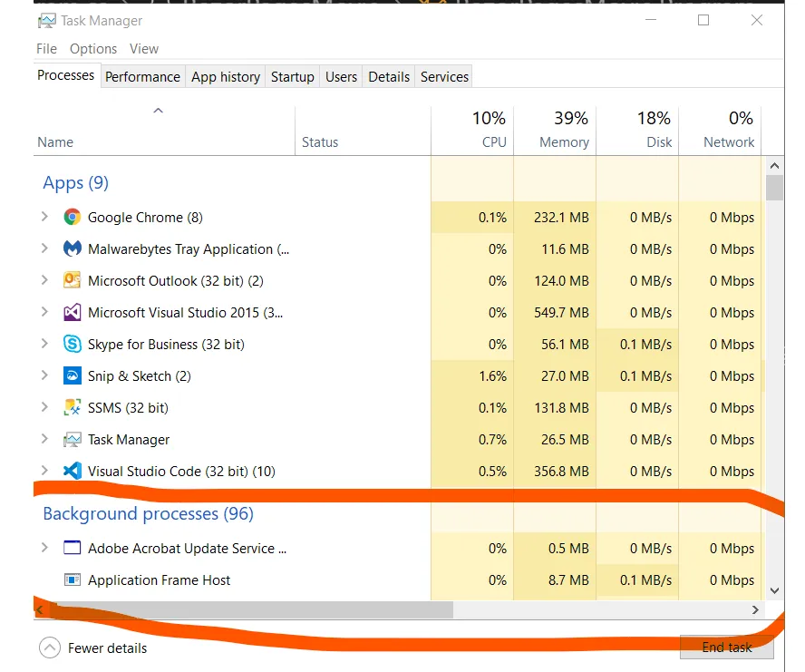Open the File menu
Image resolution: width=805 pixels, height=672 pixels.
tap(46, 49)
